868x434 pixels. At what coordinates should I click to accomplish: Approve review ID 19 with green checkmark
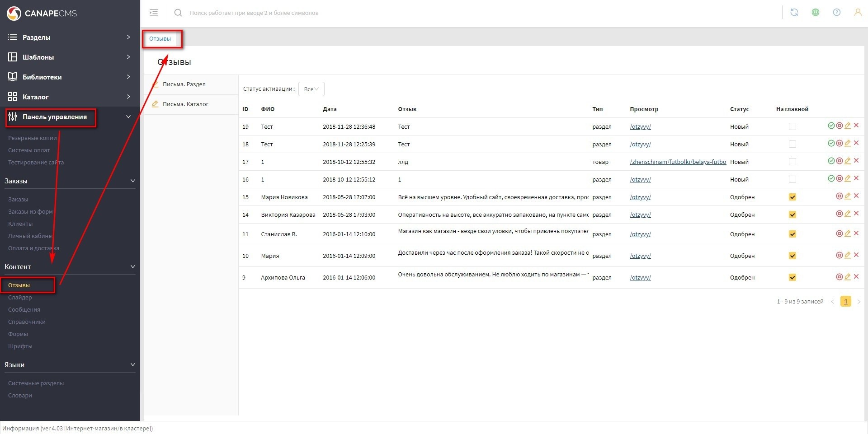831,126
